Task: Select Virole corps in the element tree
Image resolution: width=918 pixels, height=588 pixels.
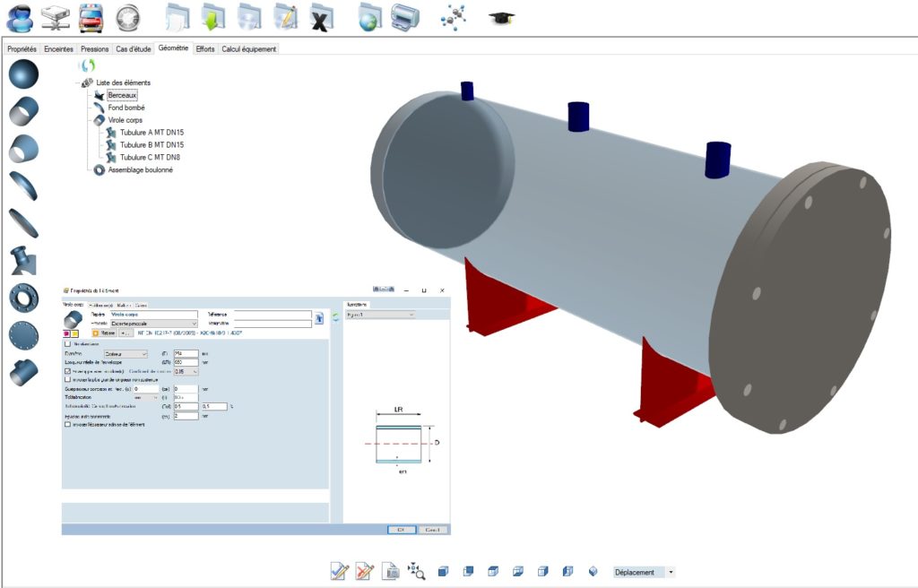Action: (126, 120)
